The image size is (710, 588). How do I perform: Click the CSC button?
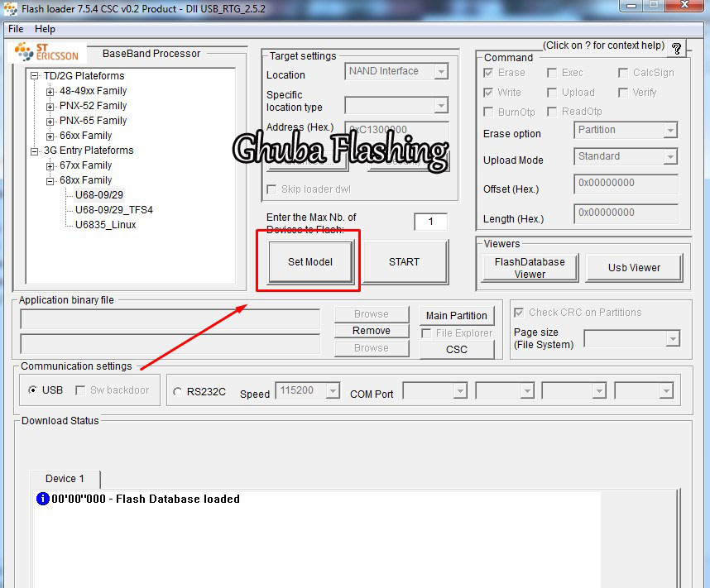tap(457, 350)
